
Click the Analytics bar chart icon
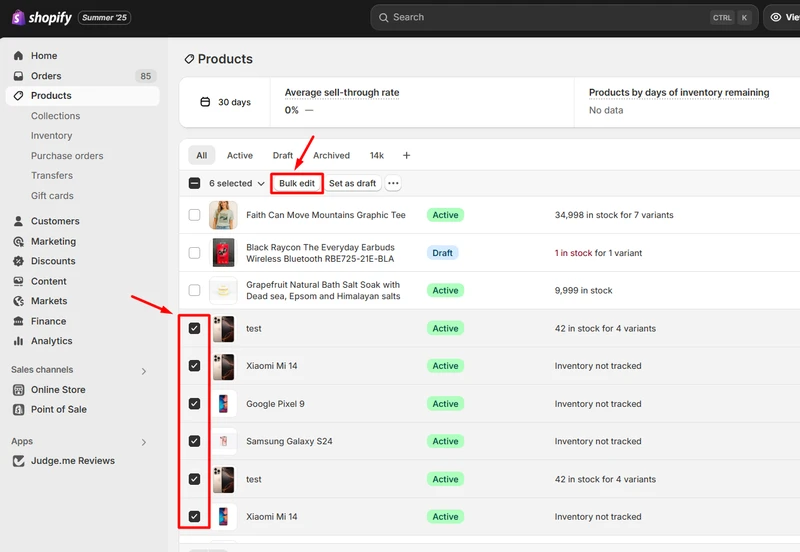pos(18,341)
